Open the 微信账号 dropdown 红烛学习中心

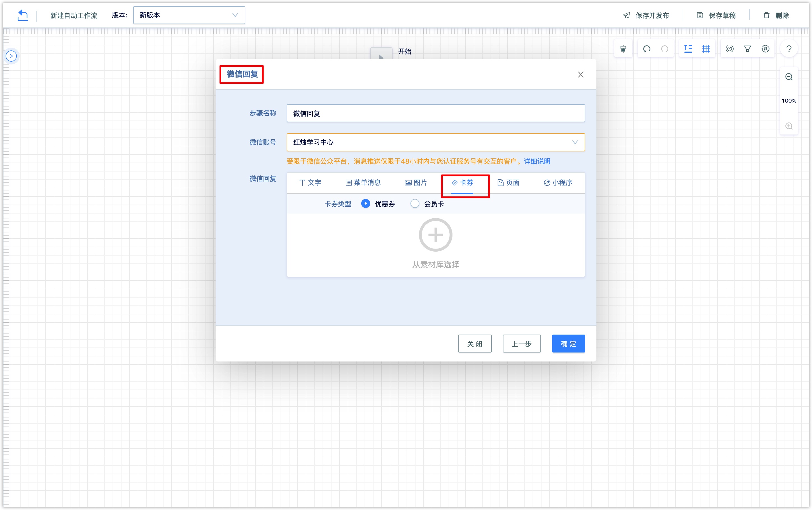436,142
